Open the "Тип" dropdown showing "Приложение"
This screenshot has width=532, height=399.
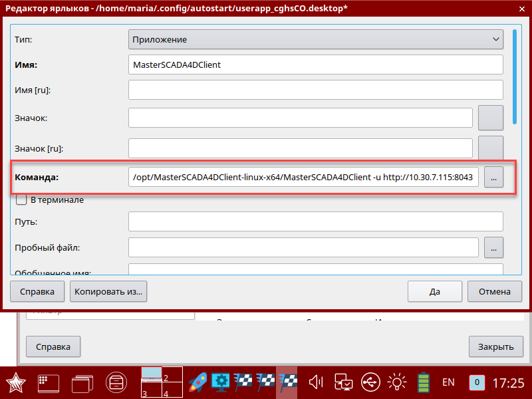[x=316, y=39]
